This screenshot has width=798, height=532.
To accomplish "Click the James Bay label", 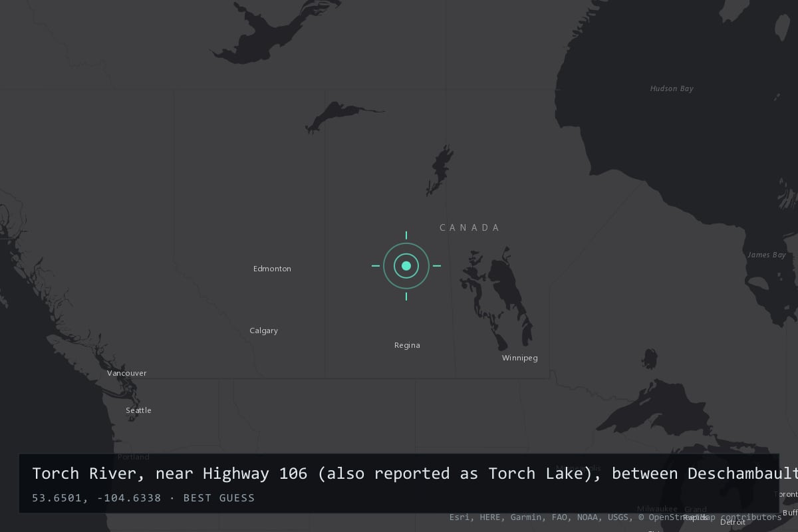I will [x=767, y=255].
